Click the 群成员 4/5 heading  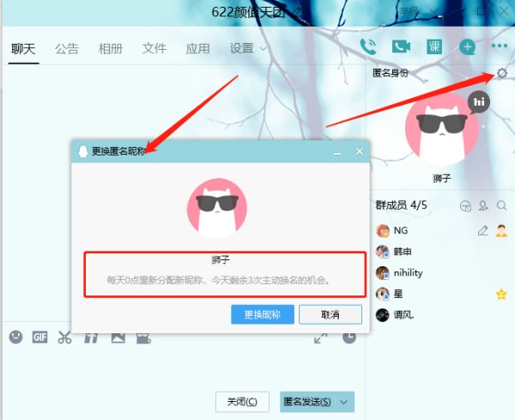pyautogui.click(x=401, y=205)
